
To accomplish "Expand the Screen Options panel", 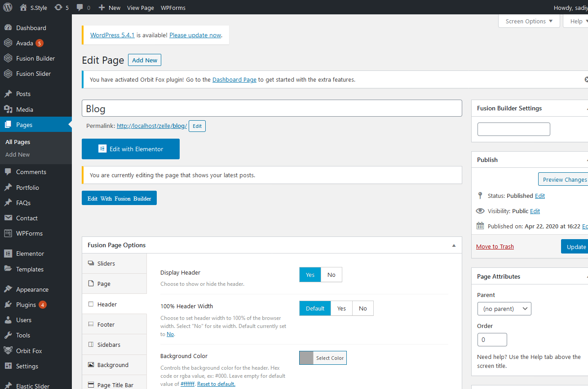I will pyautogui.click(x=529, y=21).
